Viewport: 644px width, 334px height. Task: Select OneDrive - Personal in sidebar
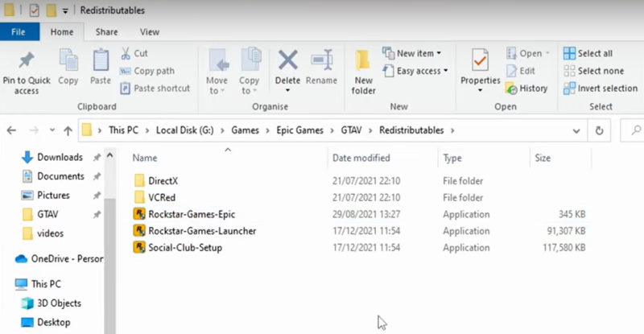tap(59, 258)
